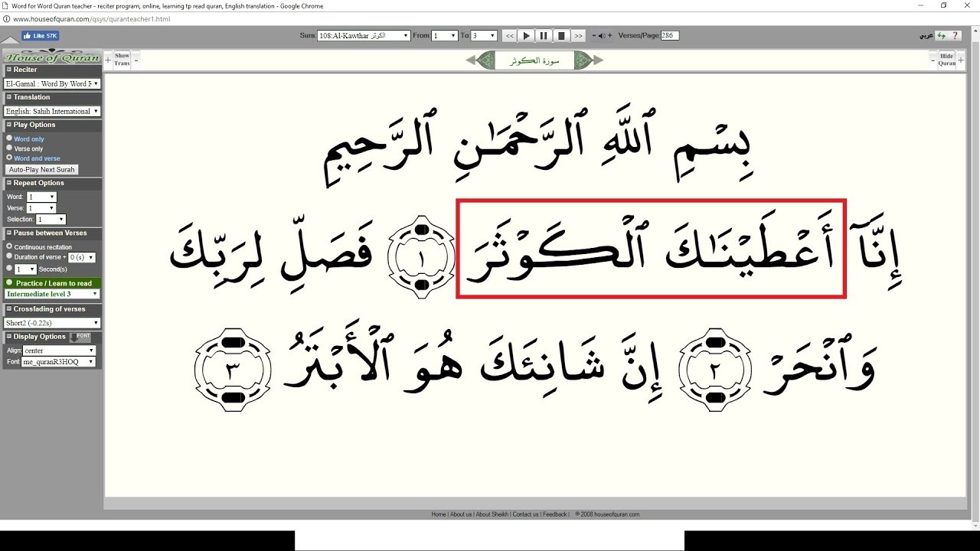Open the Word repeat count dropdown
The height and width of the screenshot is (551, 980).
(41, 197)
